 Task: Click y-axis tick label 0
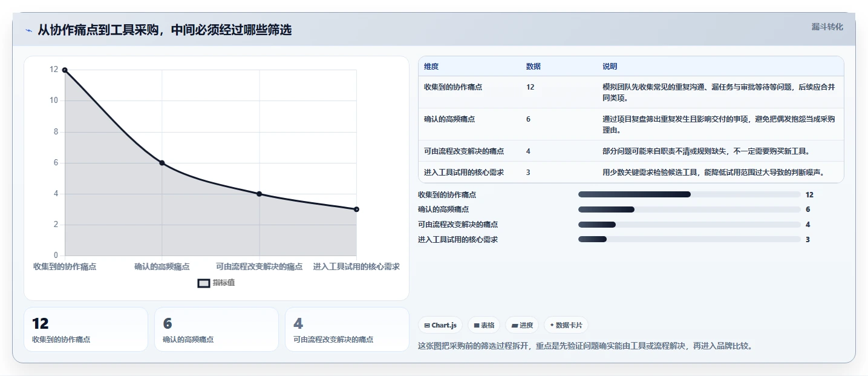[56, 256]
